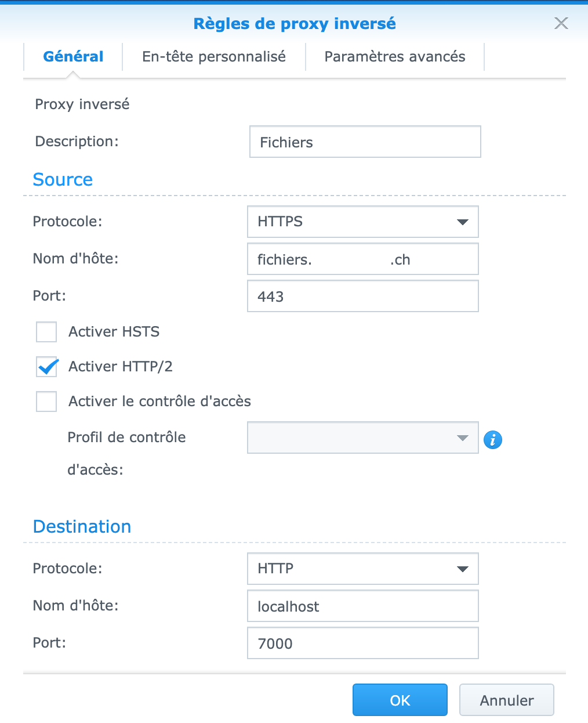Close the reverse proxy rules dialog
Image resolution: width=588 pixels, height=723 pixels.
(561, 23)
